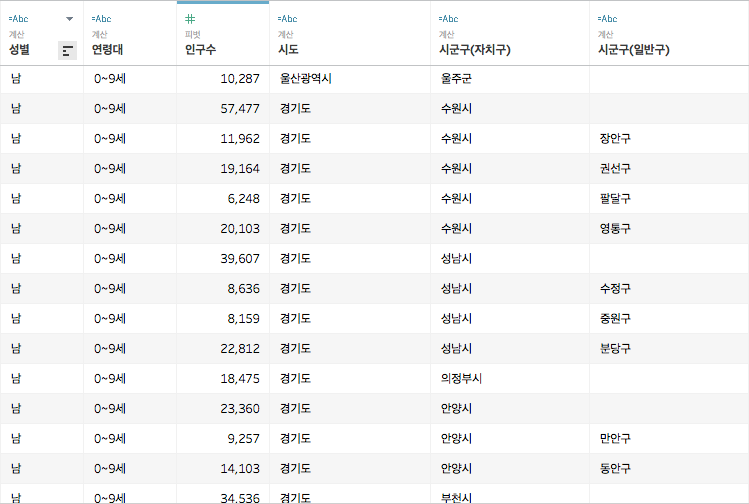This screenshot has width=749, height=504.
Task: Click the population value 20,103
Action: tap(240, 229)
